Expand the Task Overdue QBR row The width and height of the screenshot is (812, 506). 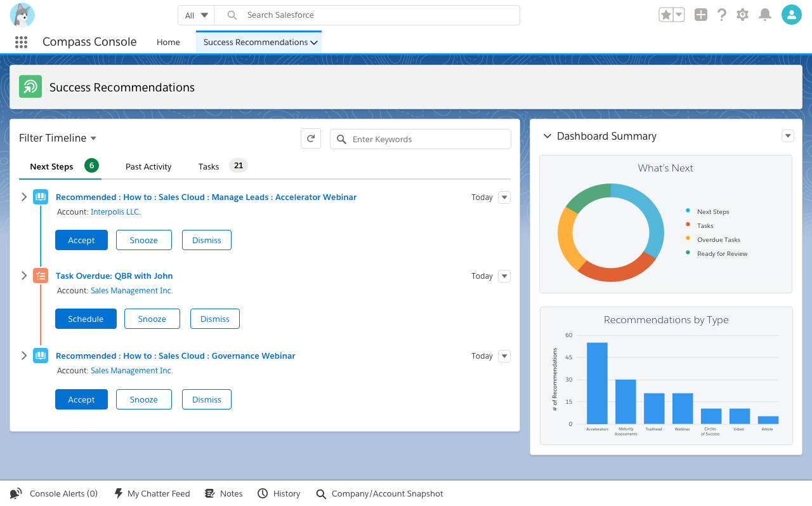click(24, 276)
